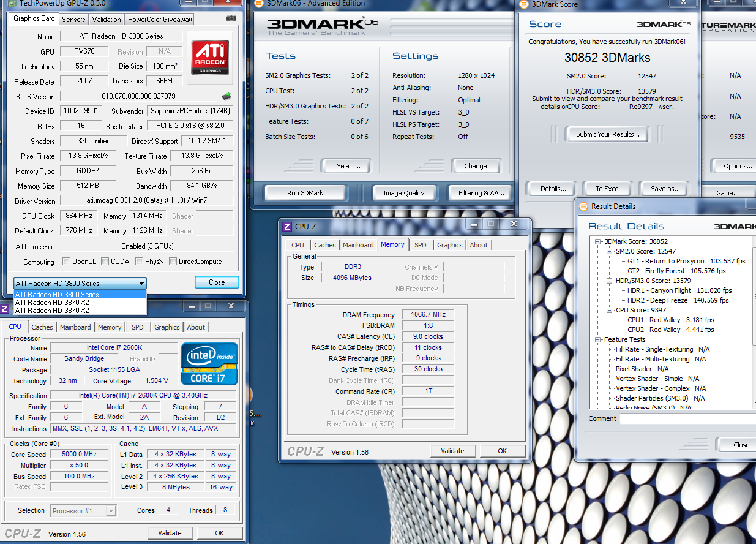Click About tab in CPU-Z Memory window
The image size is (756, 544).
pyautogui.click(x=479, y=245)
